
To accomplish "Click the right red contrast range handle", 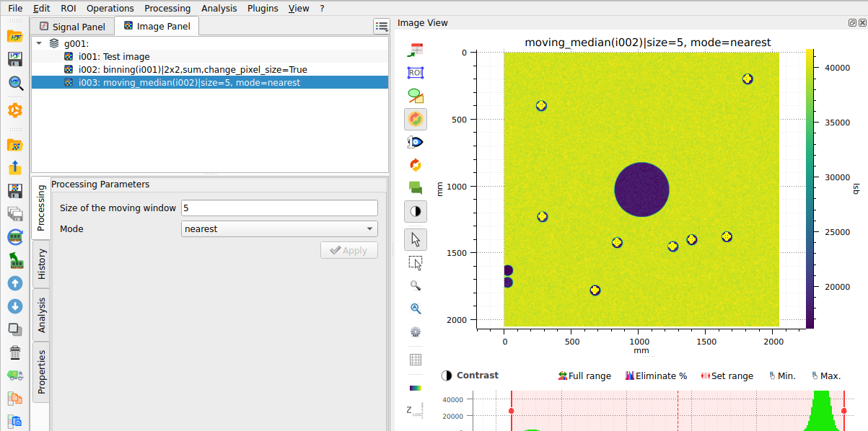I will click(844, 411).
